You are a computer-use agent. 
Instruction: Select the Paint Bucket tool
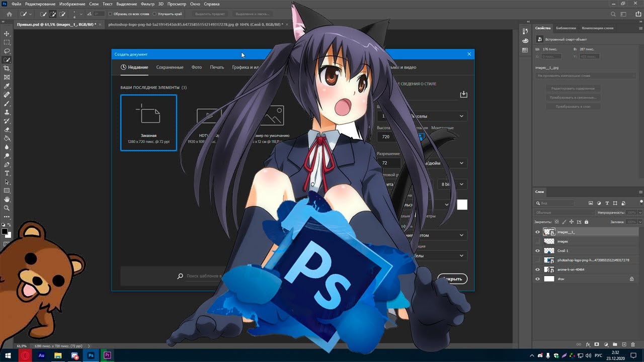click(x=7, y=138)
